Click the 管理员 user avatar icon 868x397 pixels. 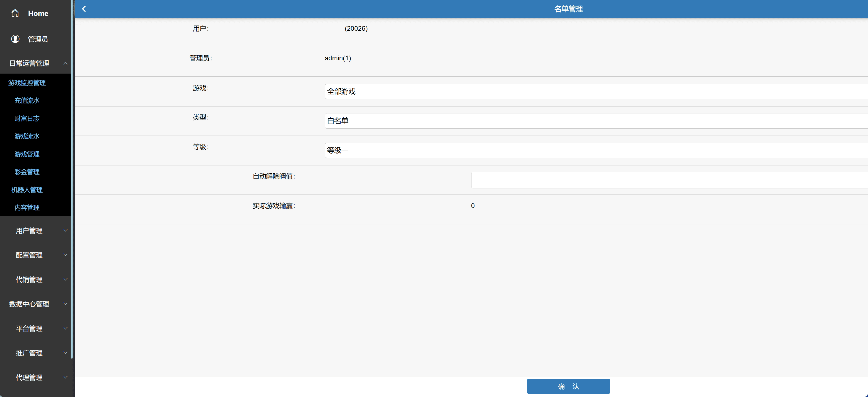(15, 39)
